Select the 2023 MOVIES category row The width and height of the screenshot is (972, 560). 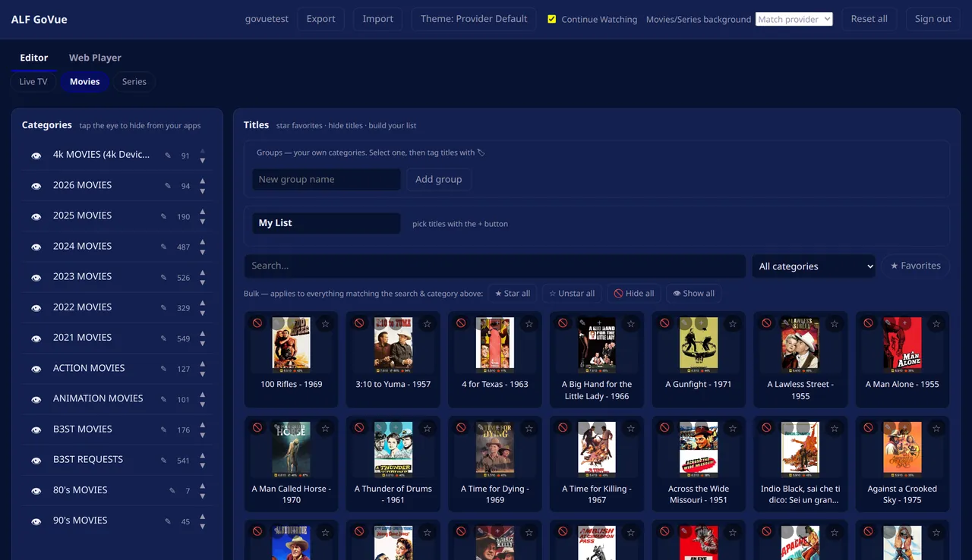click(x=118, y=277)
